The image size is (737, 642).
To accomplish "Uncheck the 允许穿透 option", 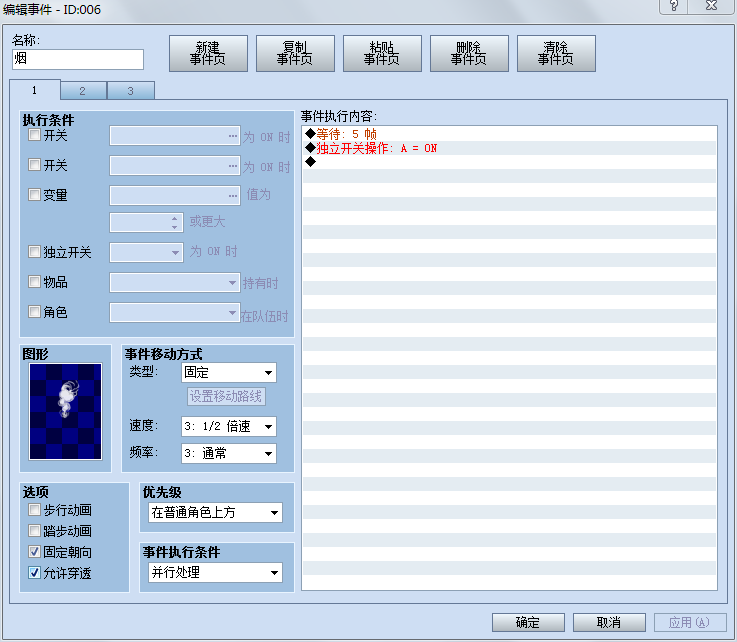I will pyautogui.click(x=34, y=572).
